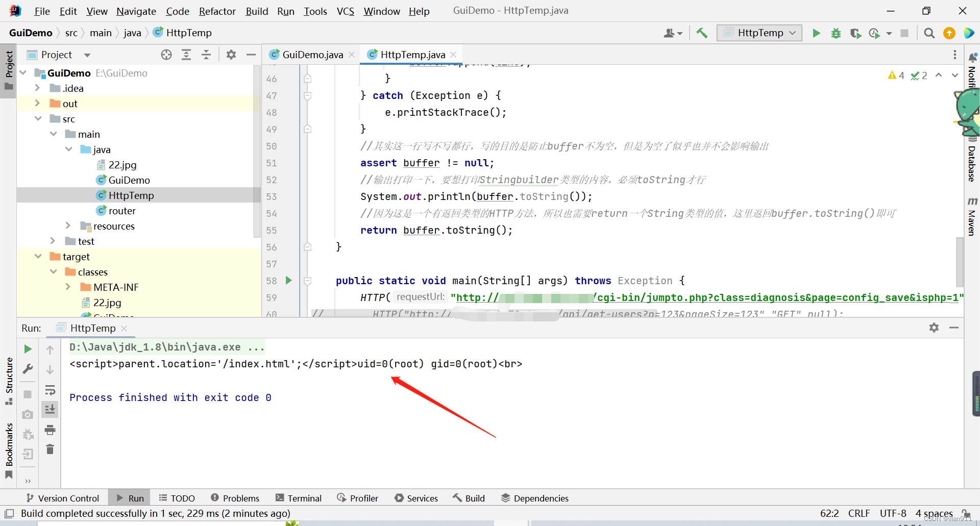Collapse the src folder
This screenshot has height=526, width=980.
click(38, 118)
